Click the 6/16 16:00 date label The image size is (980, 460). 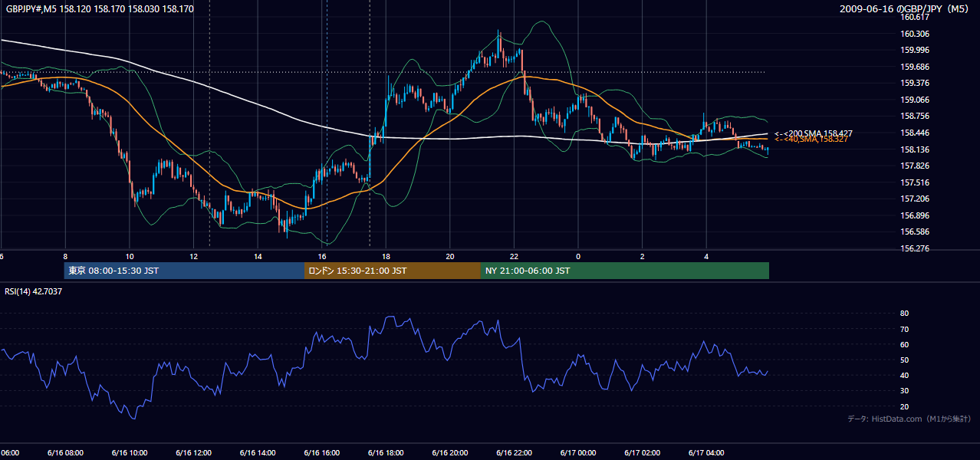[321, 453]
